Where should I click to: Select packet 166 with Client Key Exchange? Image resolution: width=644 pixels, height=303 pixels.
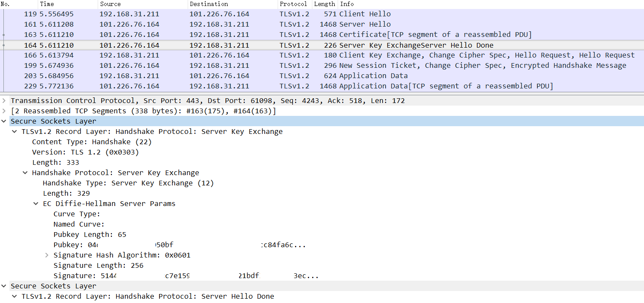pos(171,55)
